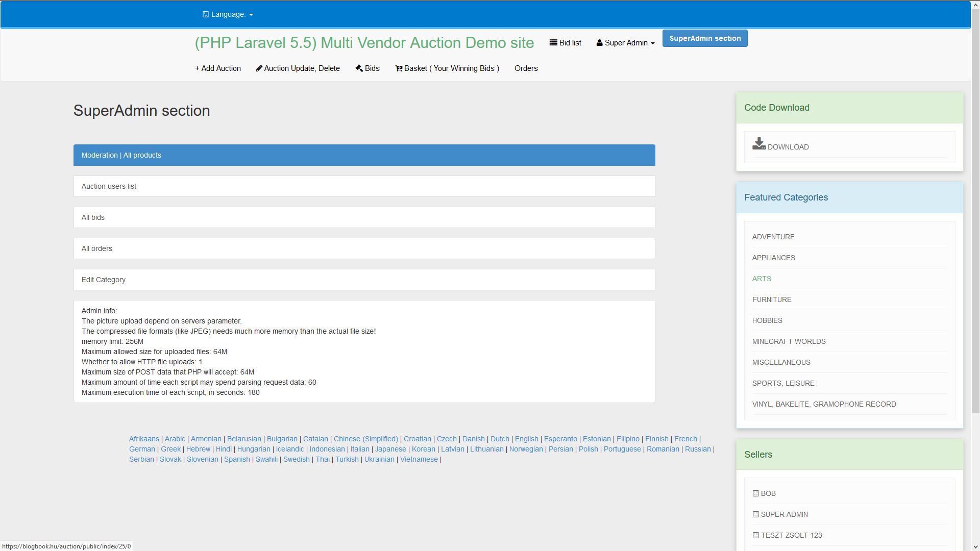Switch page language to Hungarian

pos(254,449)
